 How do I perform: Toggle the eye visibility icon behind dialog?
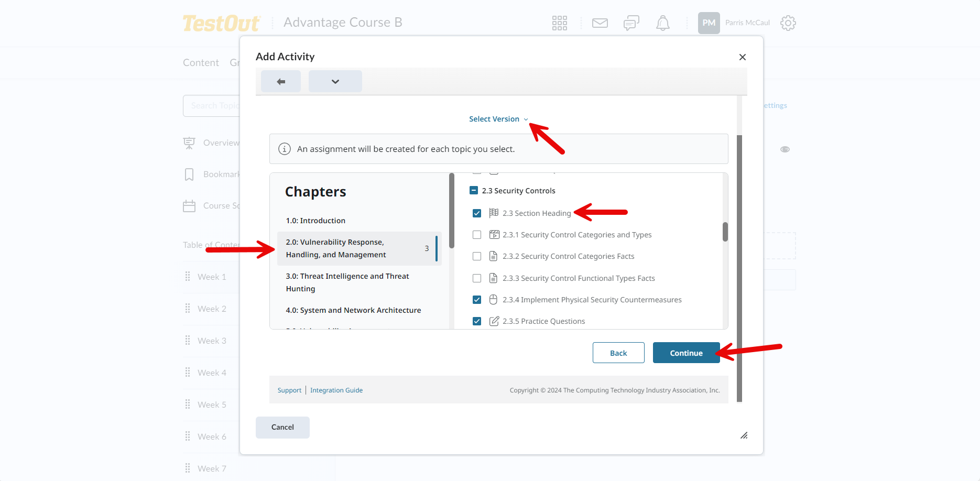tap(785, 149)
